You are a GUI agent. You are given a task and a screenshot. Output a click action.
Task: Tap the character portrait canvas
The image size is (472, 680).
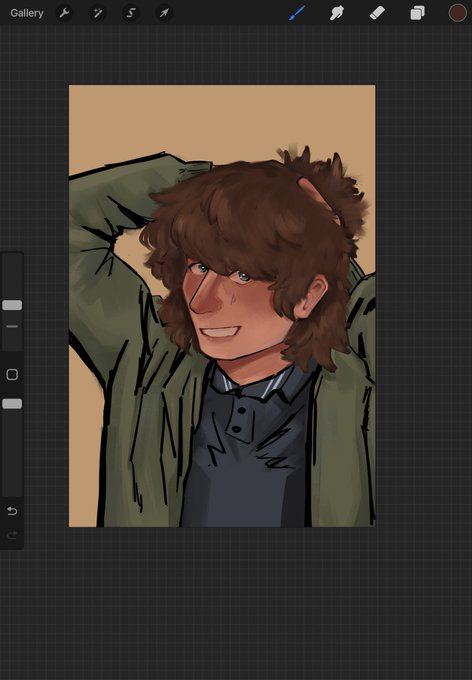[x=222, y=306]
